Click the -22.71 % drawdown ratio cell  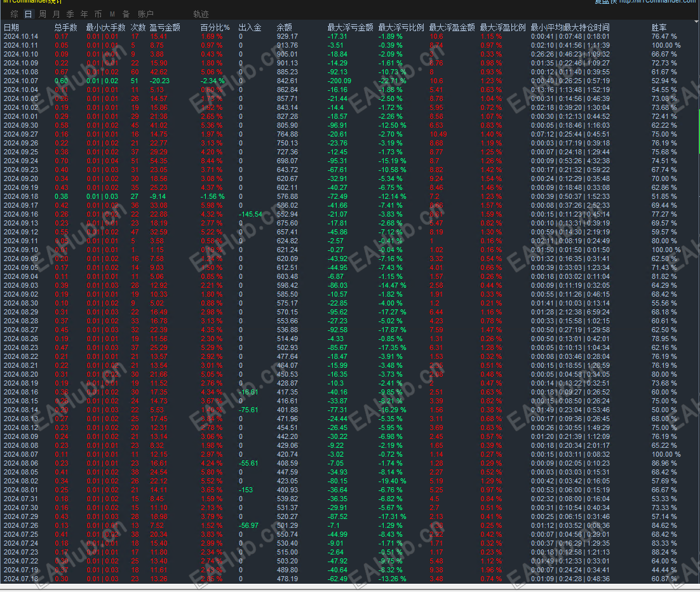(393, 81)
